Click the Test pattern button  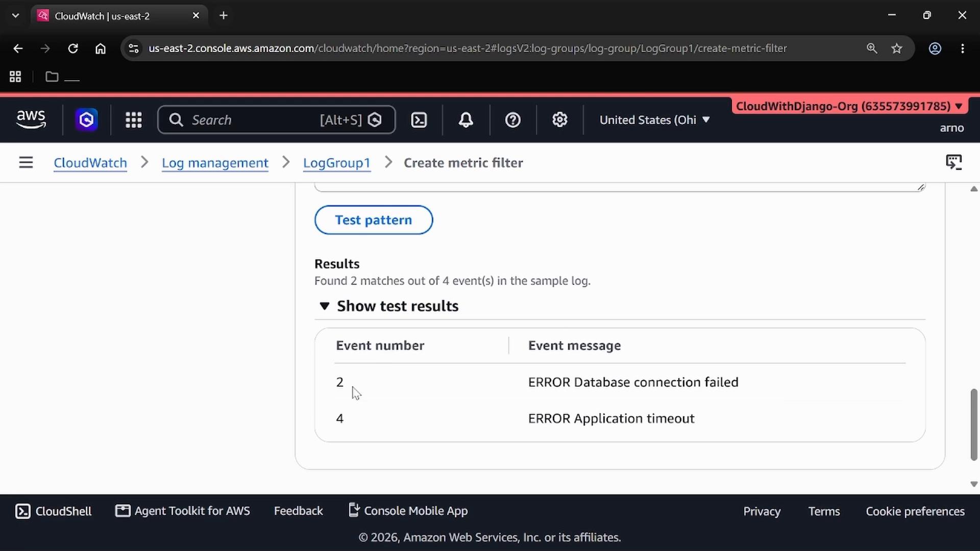point(374,220)
